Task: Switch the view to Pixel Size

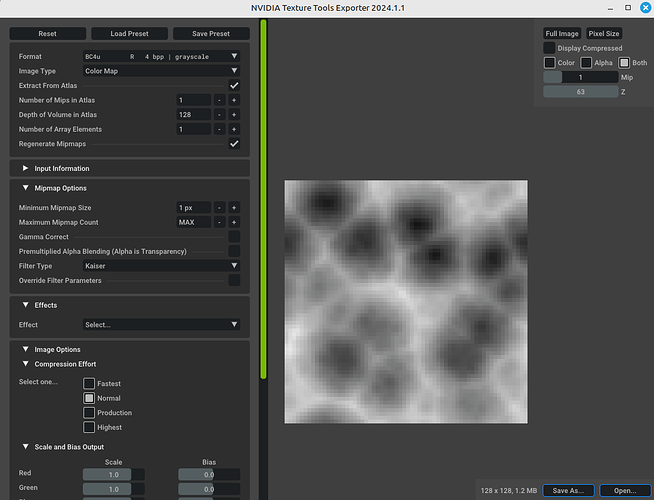Action: coord(603,34)
